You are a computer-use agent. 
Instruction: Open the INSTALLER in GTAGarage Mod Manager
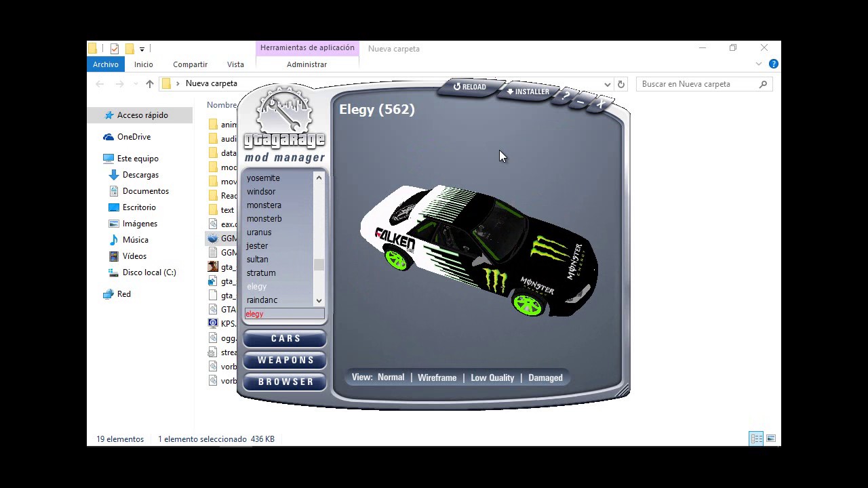click(528, 91)
